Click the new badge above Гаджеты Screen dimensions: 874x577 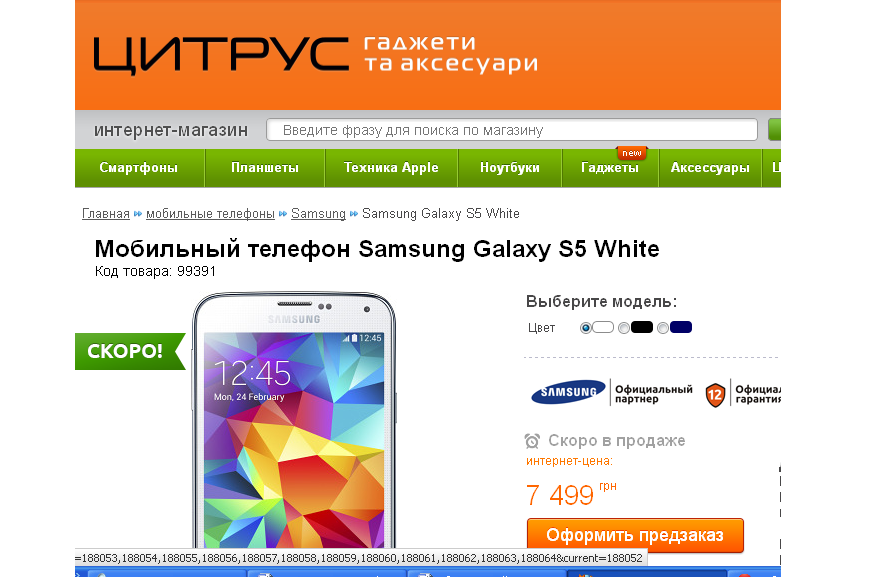click(x=632, y=153)
